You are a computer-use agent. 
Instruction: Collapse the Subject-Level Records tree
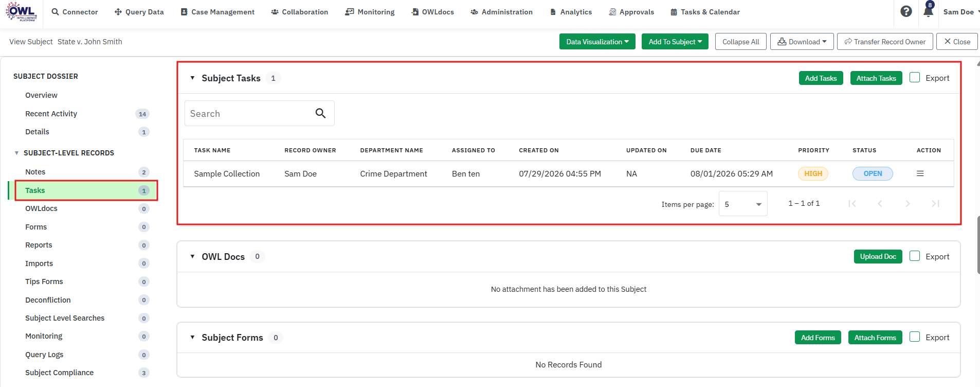pos(16,153)
